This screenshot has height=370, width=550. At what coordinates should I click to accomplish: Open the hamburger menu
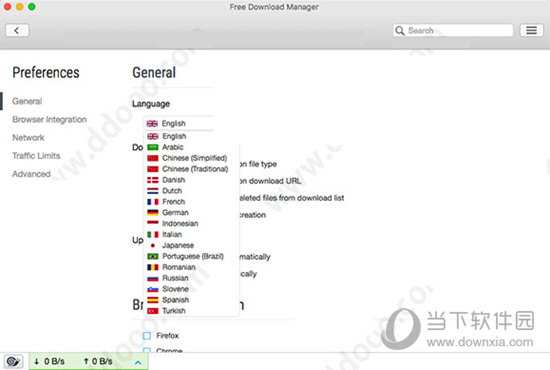pyautogui.click(x=531, y=31)
